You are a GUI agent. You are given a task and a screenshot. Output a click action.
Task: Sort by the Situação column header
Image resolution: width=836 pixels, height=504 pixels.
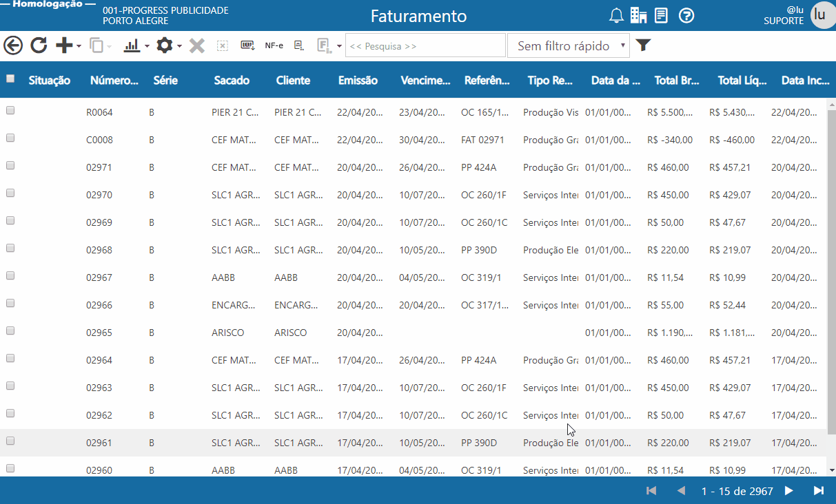(50, 81)
